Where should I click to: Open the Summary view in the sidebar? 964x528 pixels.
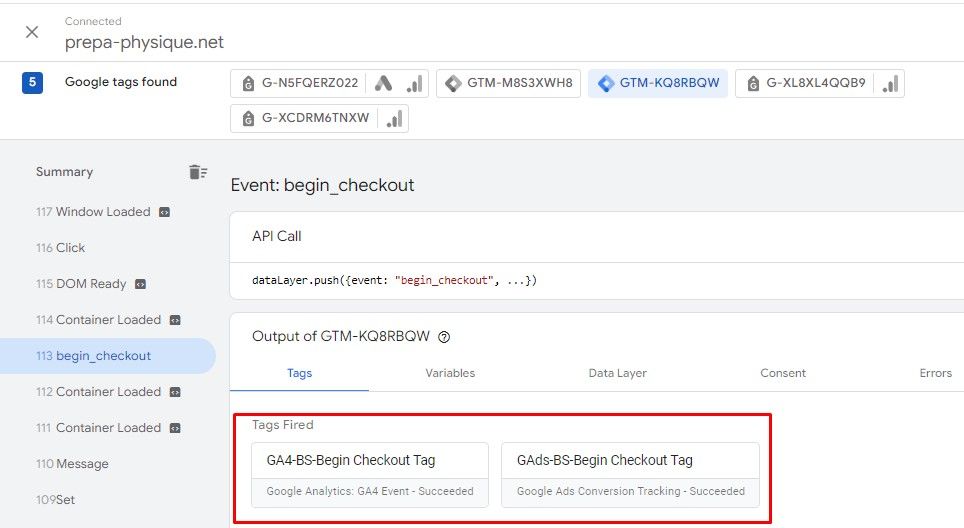(x=65, y=171)
